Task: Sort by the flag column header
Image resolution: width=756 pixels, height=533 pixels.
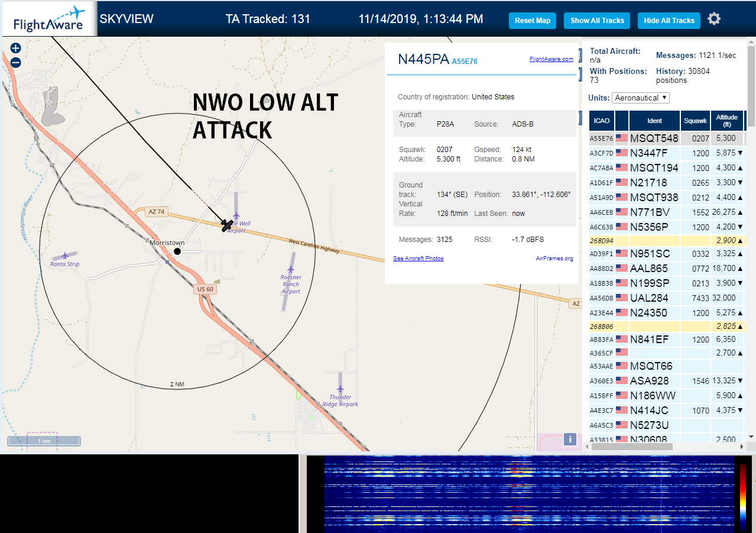Action: [622, 121]
